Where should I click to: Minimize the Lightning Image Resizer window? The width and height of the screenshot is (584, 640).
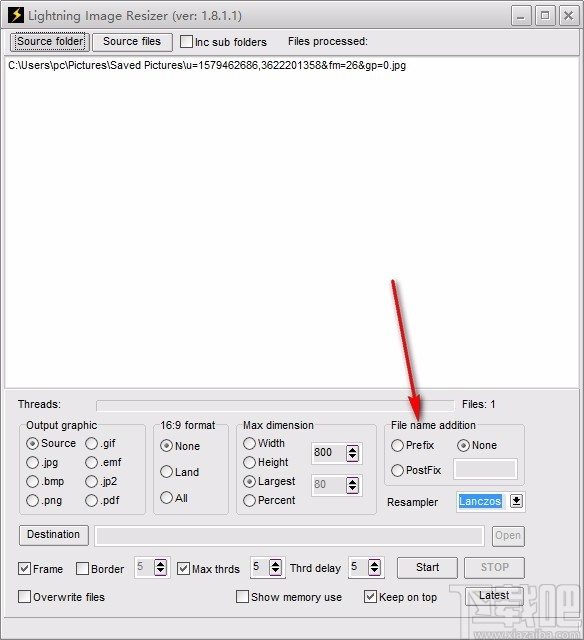pyautogui.click(x=521, y=16)
